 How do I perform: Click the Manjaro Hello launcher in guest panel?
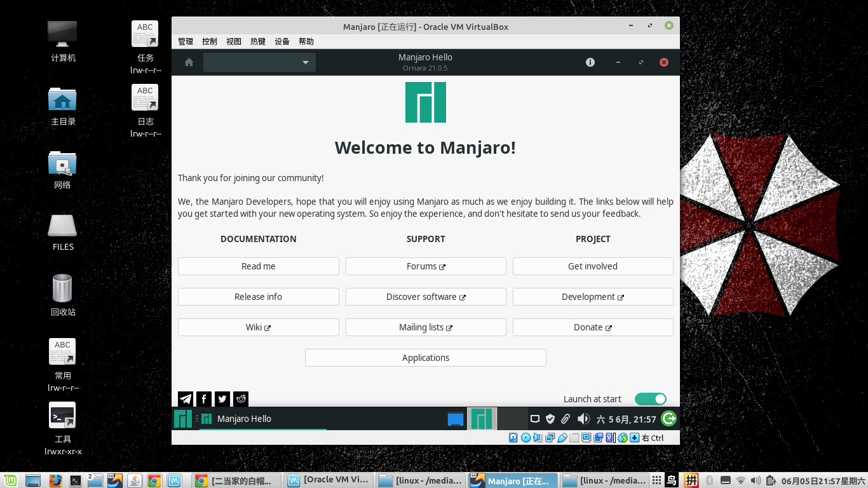[482, 419]
